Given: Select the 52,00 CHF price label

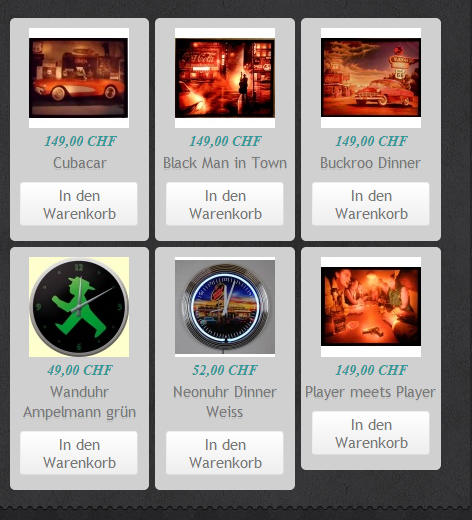Looking at the screenshot, I should [x=225, y=370].
